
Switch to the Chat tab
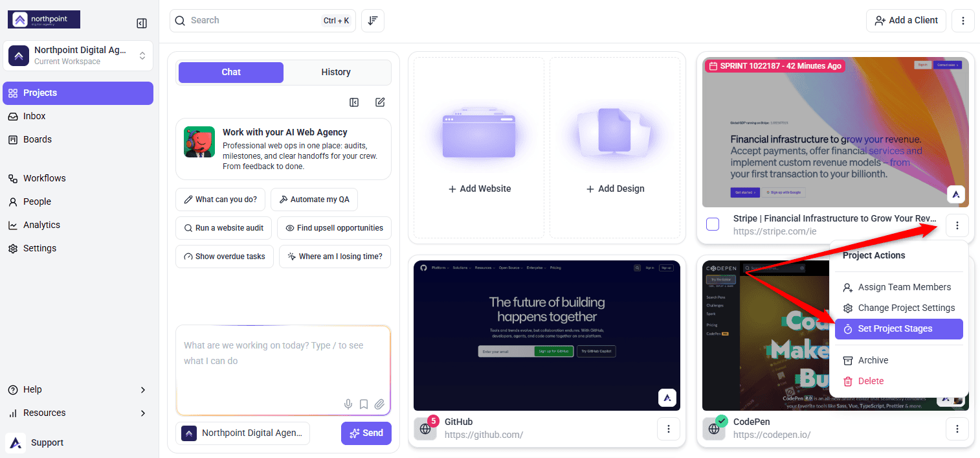tap(231, 72)
